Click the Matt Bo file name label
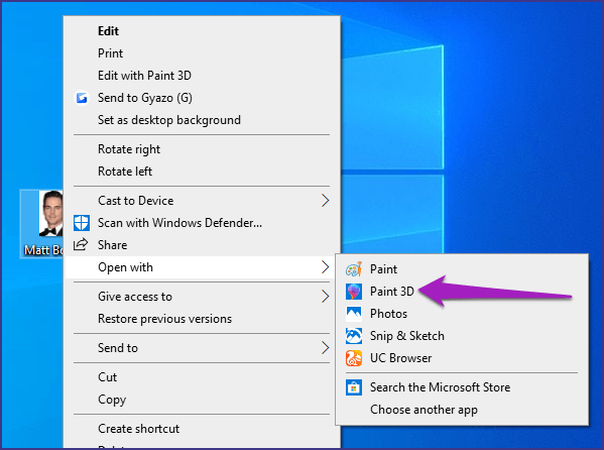Screen dimensions: 604x450 pyautogui.click(x=43, y=250)
